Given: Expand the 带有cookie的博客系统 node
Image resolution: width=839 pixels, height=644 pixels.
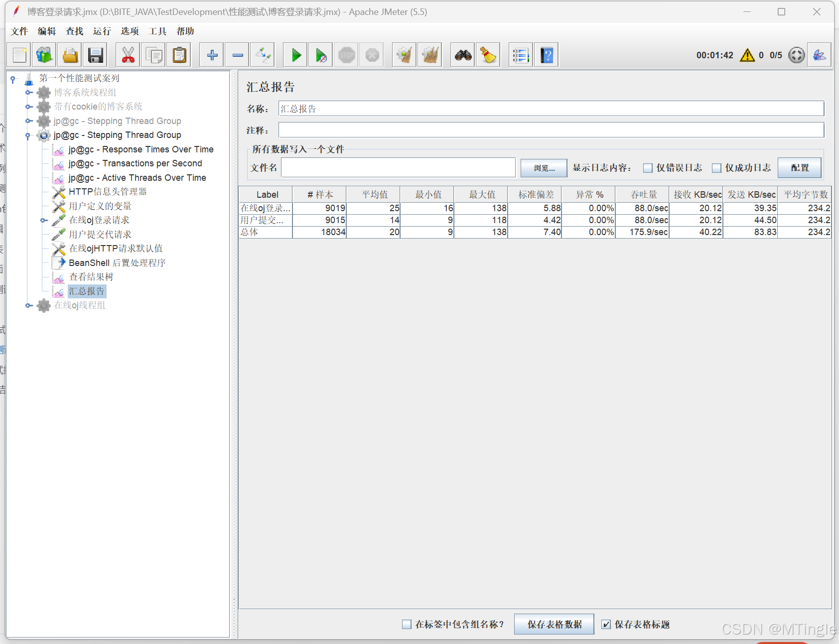Looking at the screenshot, I should [29, 107].
